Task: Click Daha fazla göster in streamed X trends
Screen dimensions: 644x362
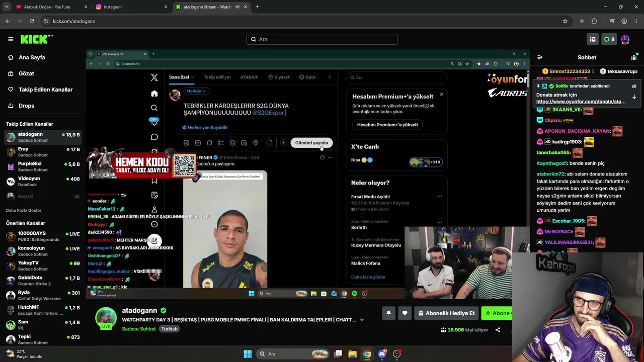Action: coord(368,277)
